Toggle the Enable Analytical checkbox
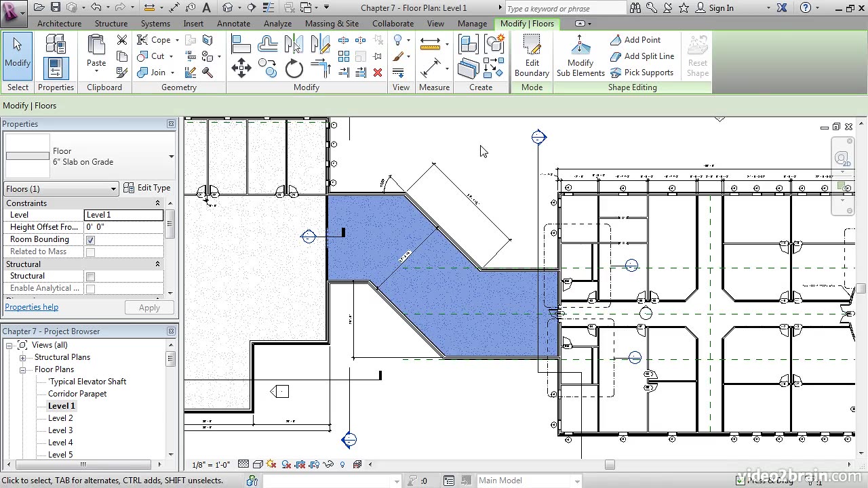Screen dimensions: 868x488 click(x=90, y=289)
